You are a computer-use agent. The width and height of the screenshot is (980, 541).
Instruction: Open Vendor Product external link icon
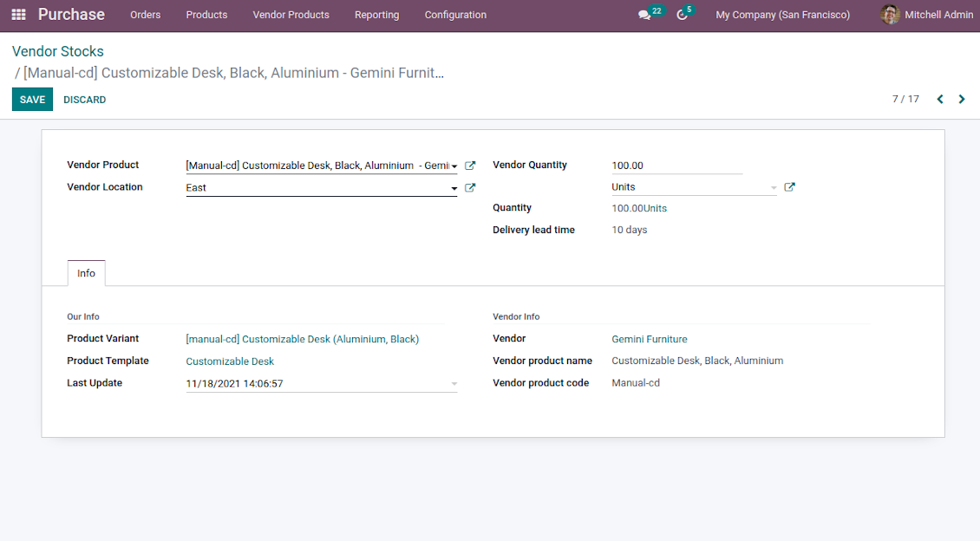click(470, 166)
